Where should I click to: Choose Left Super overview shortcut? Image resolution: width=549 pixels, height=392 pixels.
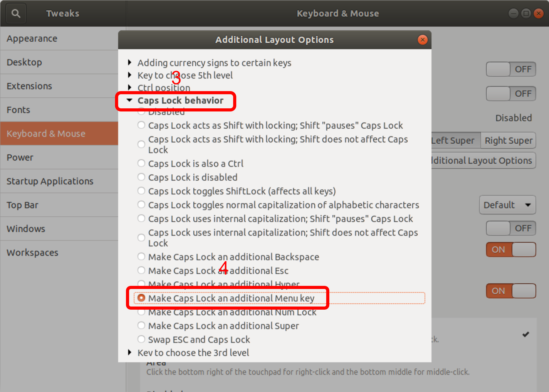click(x=456, y=141)
